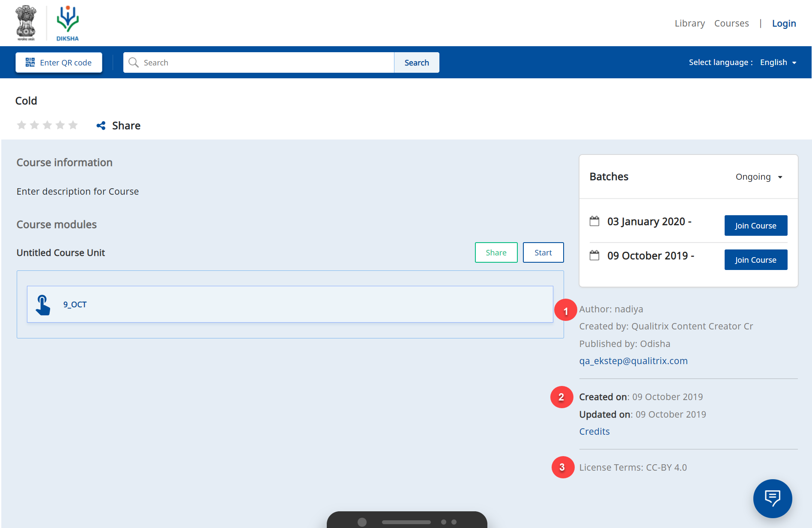The width and height of the screenshot is (812, 528).
Task: Open the Credits link
Action: [x=594, y=431]
